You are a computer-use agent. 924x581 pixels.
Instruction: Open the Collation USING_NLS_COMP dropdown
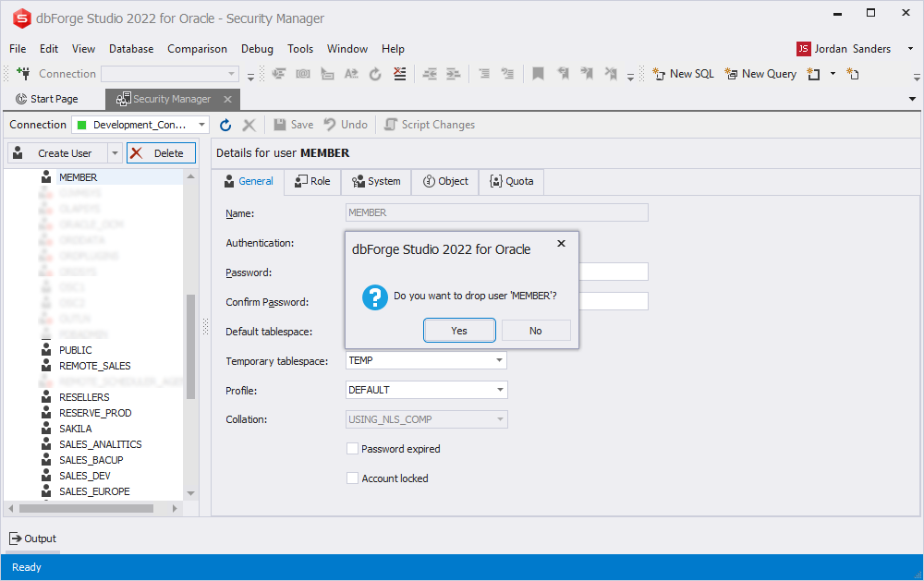tap(500, 419)
